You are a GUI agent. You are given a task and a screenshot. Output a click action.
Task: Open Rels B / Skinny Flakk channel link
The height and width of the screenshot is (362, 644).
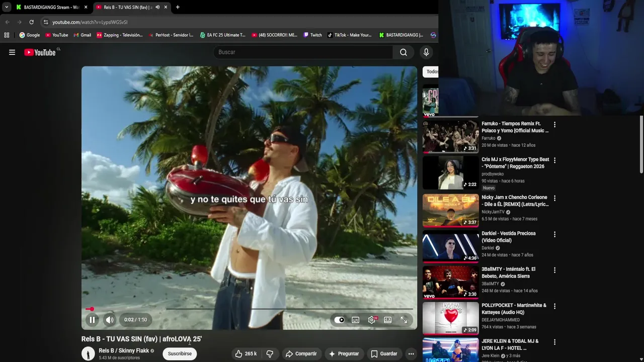pos(124,351)
